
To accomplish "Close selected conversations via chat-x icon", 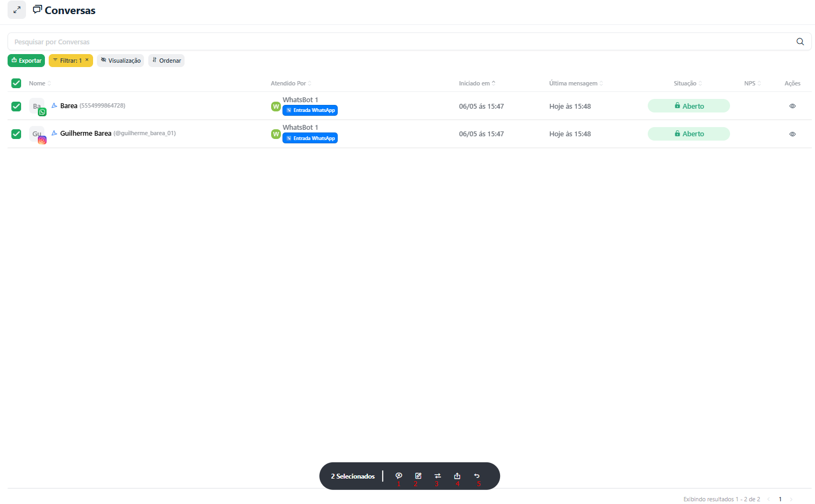I will [399, 476].
